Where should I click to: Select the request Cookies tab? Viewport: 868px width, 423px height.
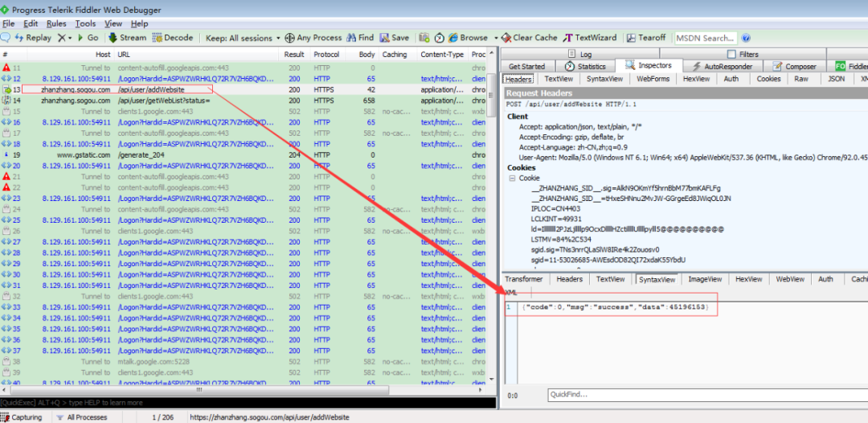768,79
